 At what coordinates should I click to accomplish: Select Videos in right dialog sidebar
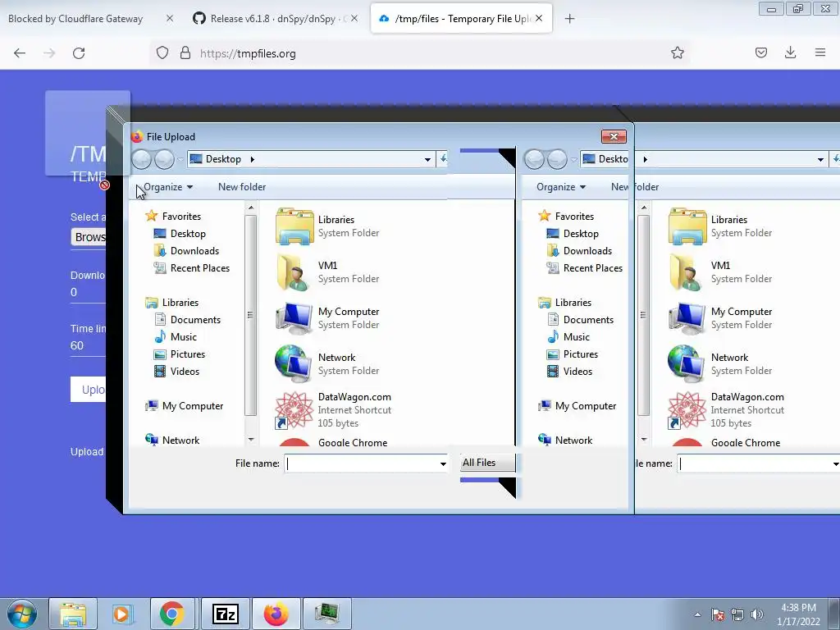point(570,372)
